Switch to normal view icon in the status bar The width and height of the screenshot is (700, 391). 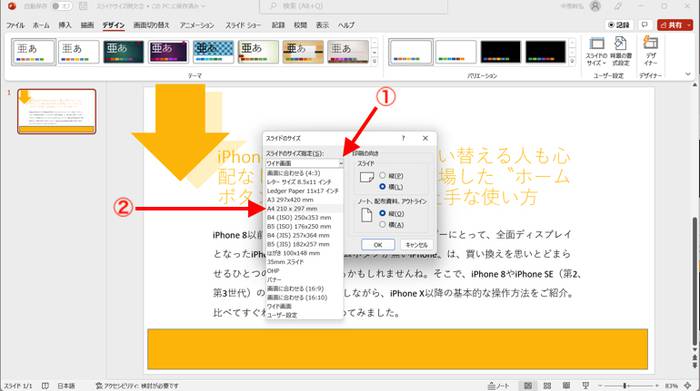click(528, 386)
